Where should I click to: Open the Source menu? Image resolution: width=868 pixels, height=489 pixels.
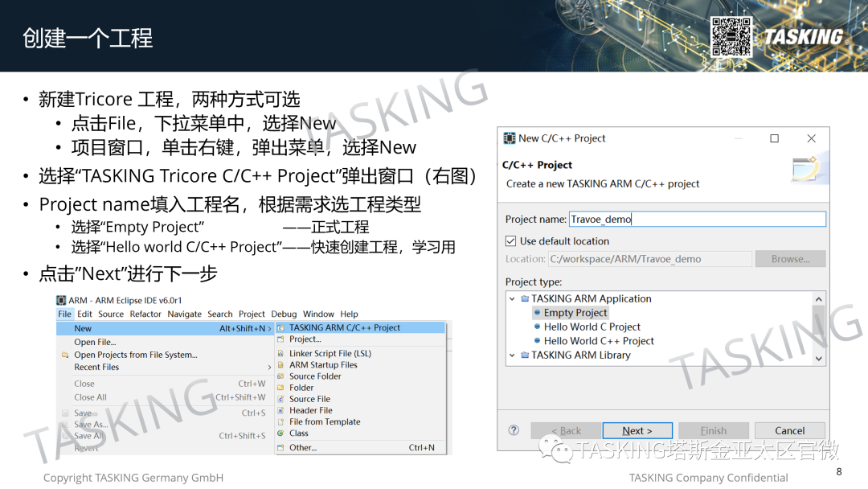point(111,314)
